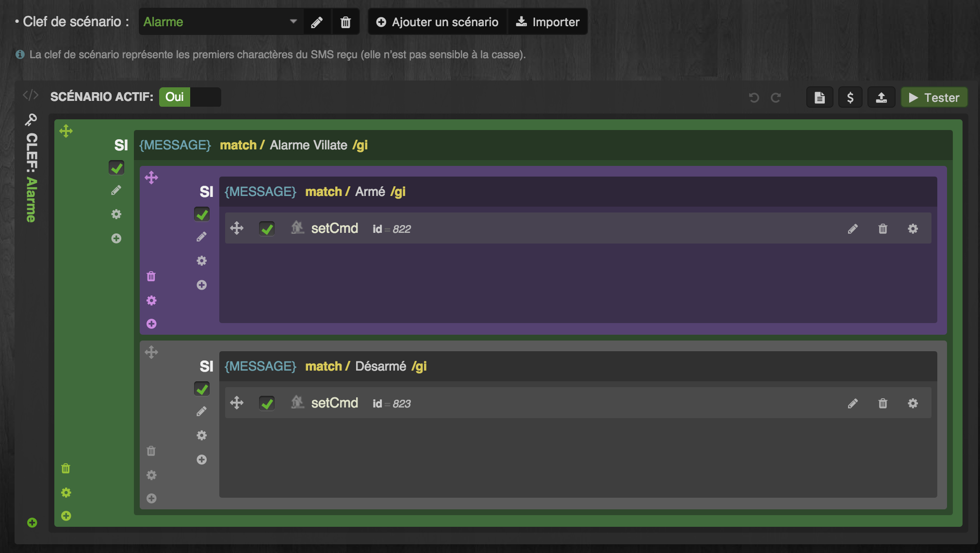The width and height of the screenshot is (980, 553).
Task: Click move handle of setCmd 823 action
Action: [237, 403]
